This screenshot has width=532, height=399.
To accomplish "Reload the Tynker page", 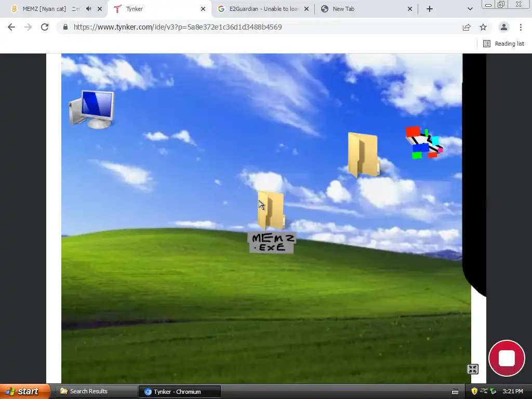I will point(45,27).
